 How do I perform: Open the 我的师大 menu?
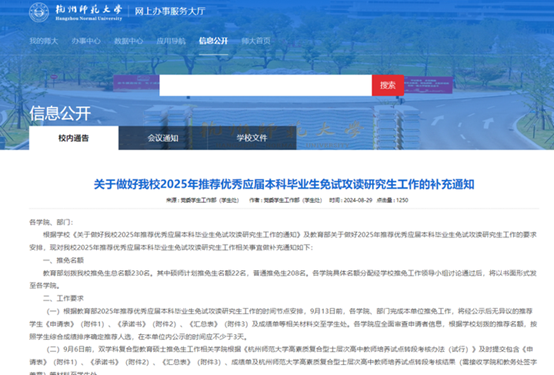[43, 41]
